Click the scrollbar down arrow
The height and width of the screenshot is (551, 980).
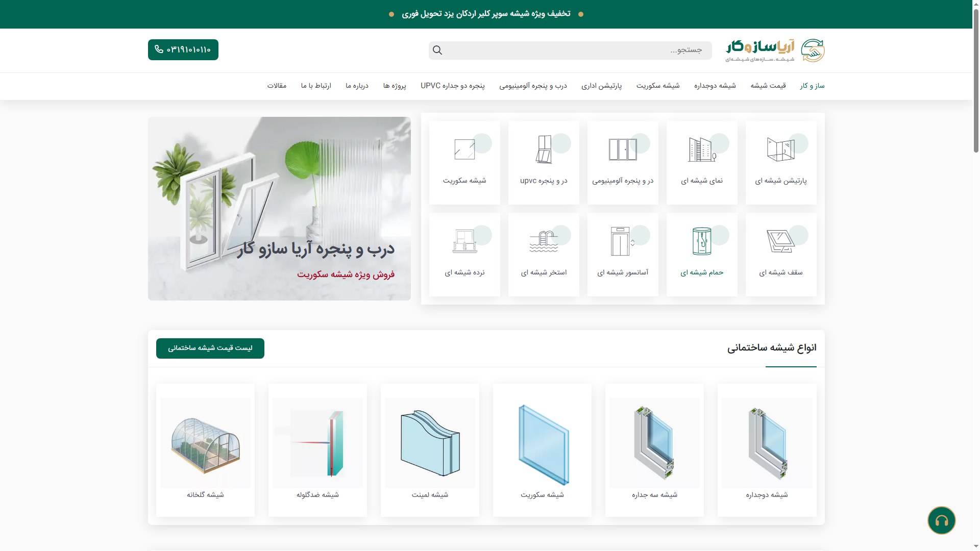pos(976,547)
